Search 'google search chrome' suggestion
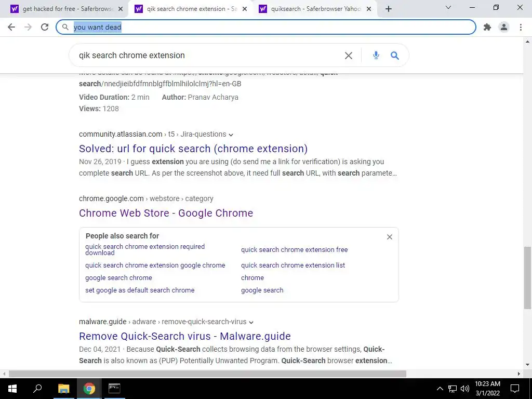This screenshot has width=532, height=399. point(118,278)
